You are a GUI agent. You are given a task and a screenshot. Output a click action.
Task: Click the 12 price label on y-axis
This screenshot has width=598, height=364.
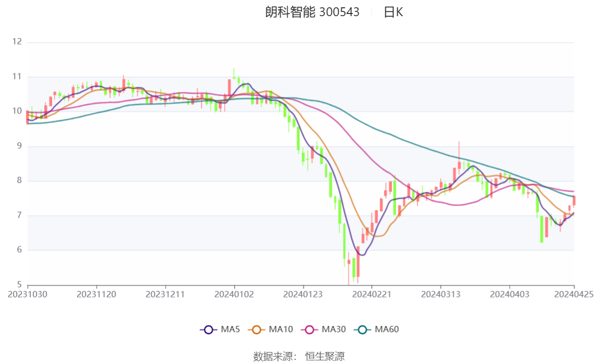(x=17, y=42)
